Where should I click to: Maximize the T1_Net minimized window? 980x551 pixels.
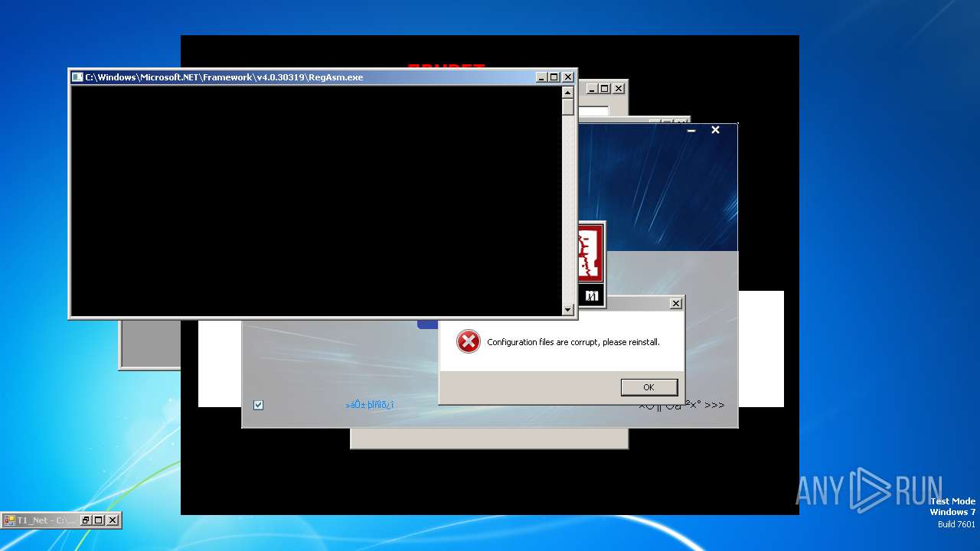pos(99,520)
